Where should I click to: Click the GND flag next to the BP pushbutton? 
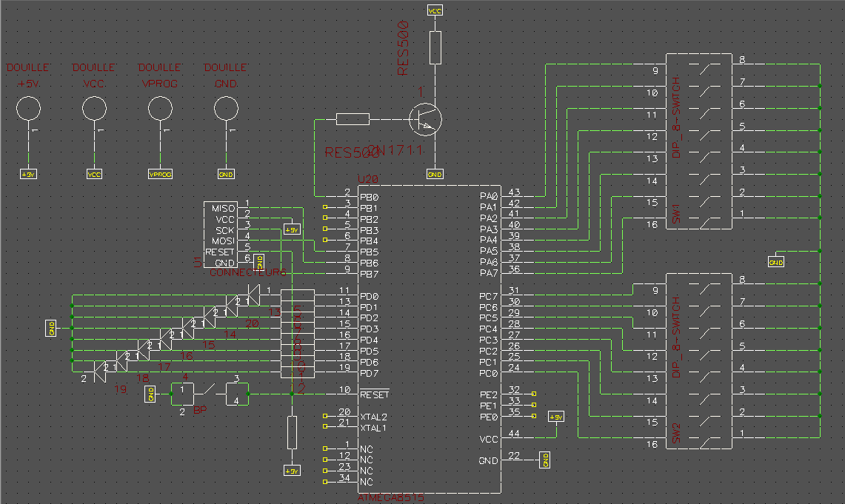click(x=150, y=394)
